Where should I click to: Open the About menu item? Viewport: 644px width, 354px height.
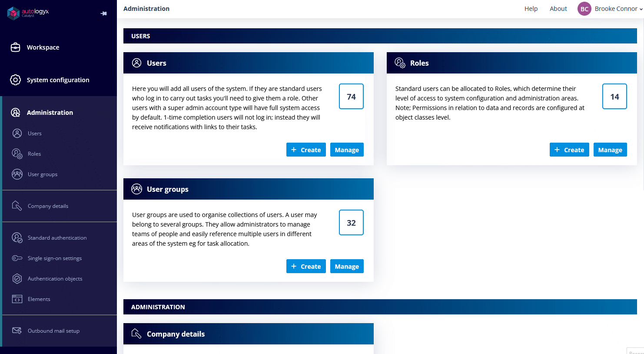[x=558, y=9]
